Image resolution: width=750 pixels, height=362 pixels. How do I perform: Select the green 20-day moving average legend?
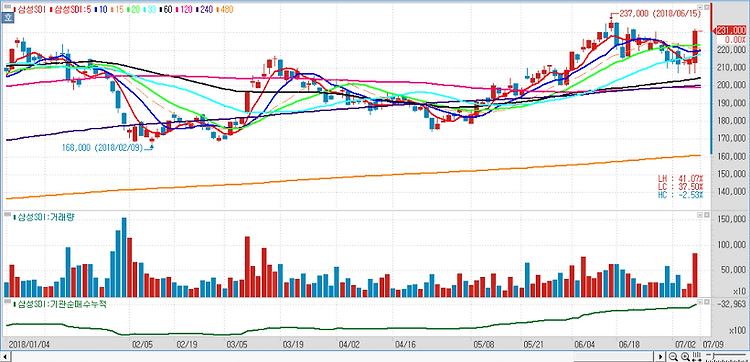[x=134, y=9]
